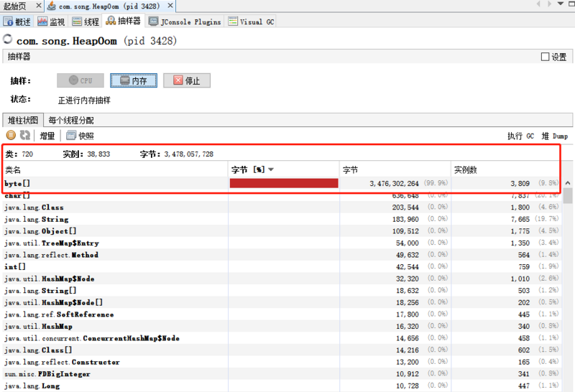Click the table vertical scrollbar thumb

(568, 195)
